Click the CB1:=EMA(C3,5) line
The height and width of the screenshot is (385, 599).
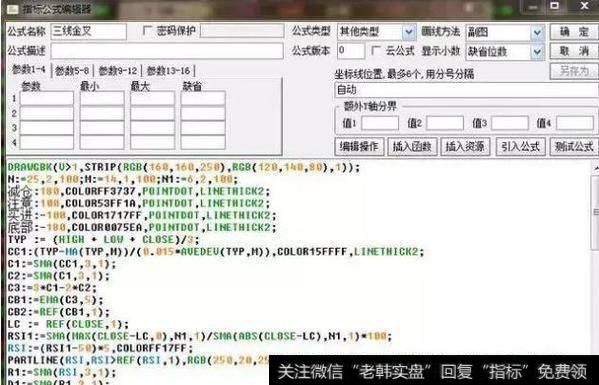tap(55, 300)
